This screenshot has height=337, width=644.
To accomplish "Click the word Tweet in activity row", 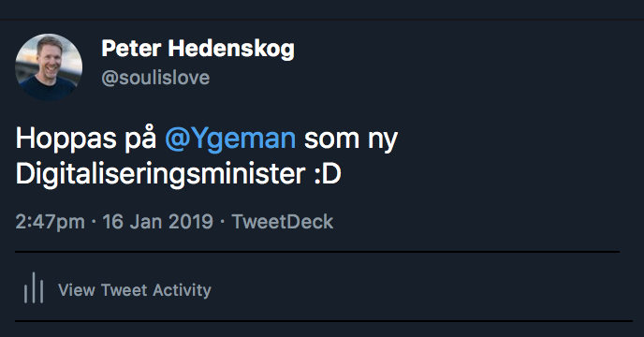I will (x=124, y=290).
